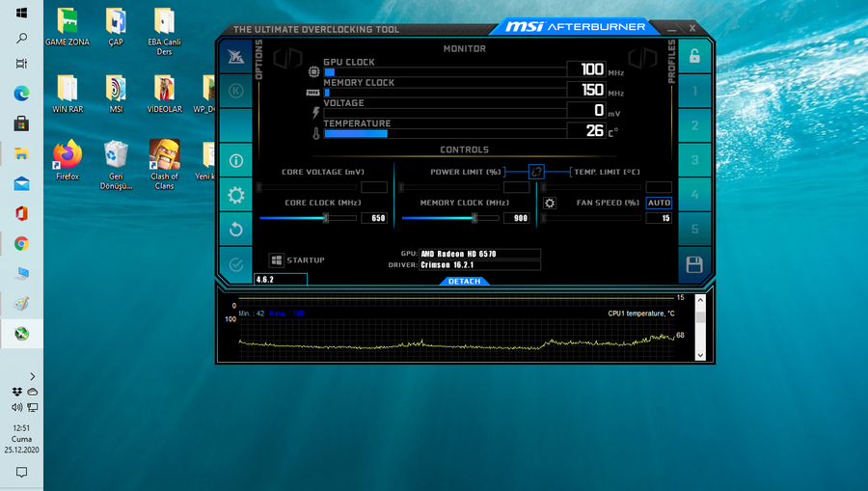Click the Fan Speed value field showing 15
Screen dimensions: 868x491
[x=659, y=218]
